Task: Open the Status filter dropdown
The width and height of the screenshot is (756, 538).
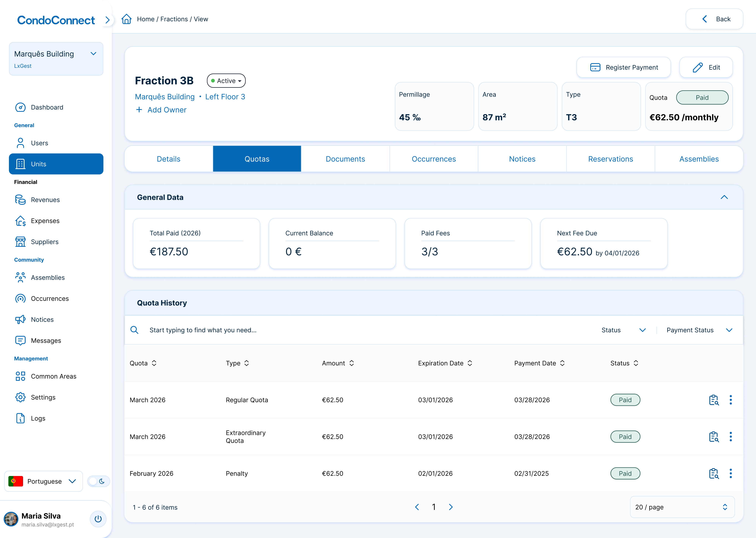Action: [624, 330]
